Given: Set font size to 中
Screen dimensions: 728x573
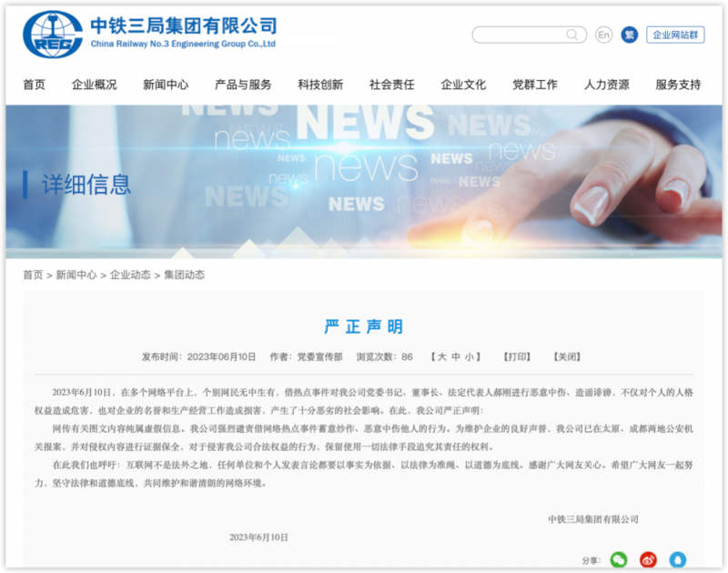Looking at the screenshot, I should pyautogui.click(x=456, y=357).
